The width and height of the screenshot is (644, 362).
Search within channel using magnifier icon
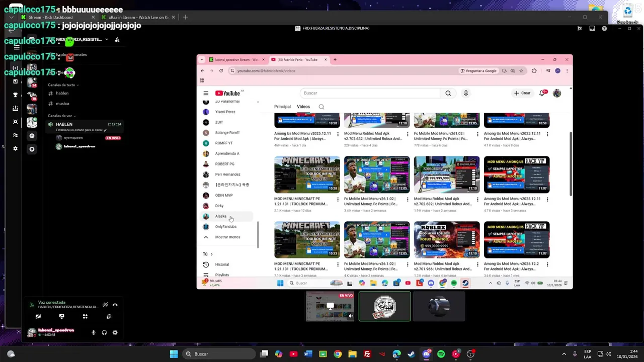321,107
